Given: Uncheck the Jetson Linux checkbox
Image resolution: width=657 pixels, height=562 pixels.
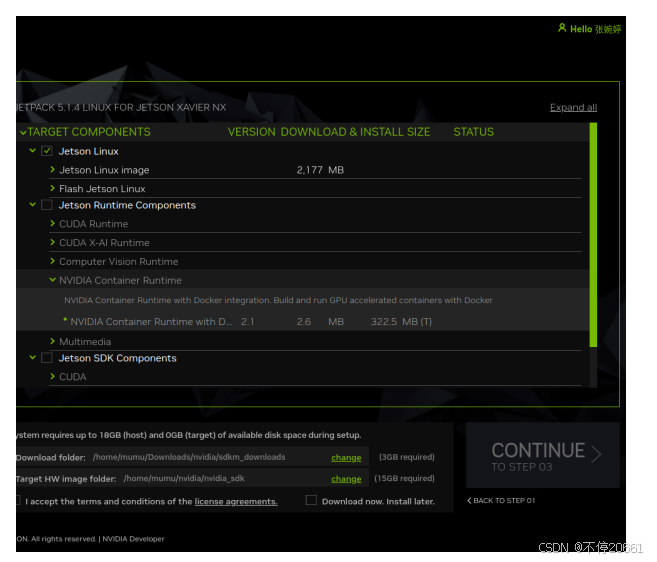Looking at the screenshot, I should (x=47, y=151).
